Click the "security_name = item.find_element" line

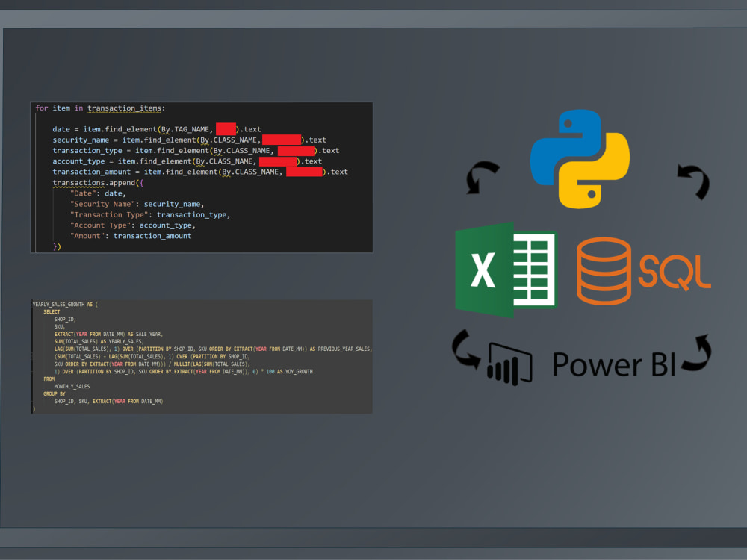tap(189, 140)
